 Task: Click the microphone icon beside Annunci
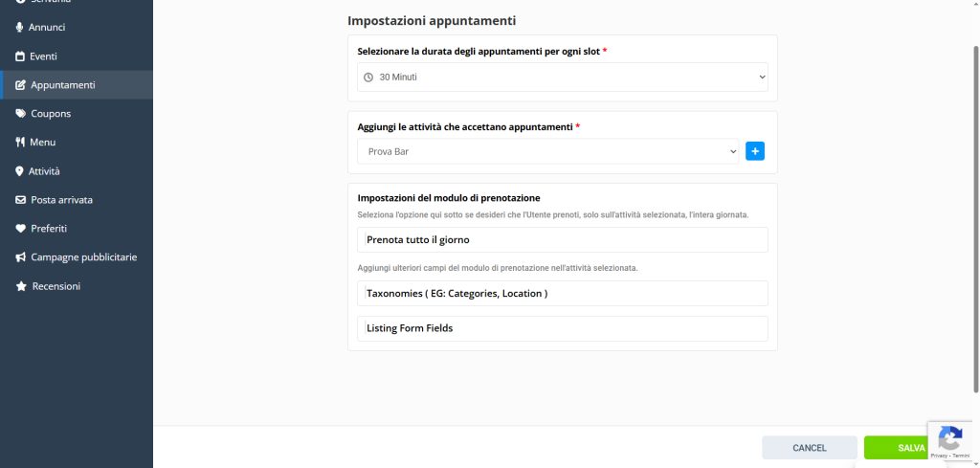click(x=20, y=28)
